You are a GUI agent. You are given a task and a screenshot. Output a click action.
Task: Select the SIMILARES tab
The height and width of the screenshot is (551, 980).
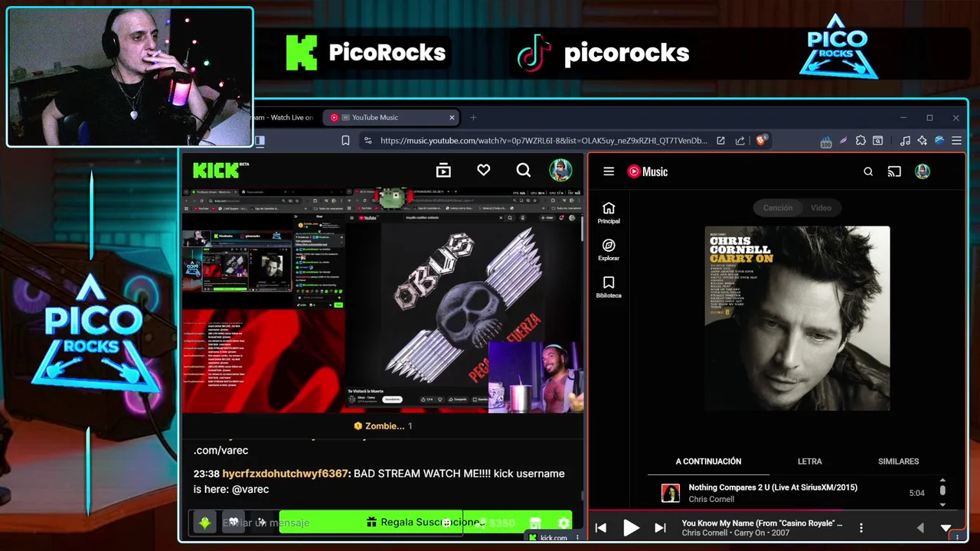(898, 461)
